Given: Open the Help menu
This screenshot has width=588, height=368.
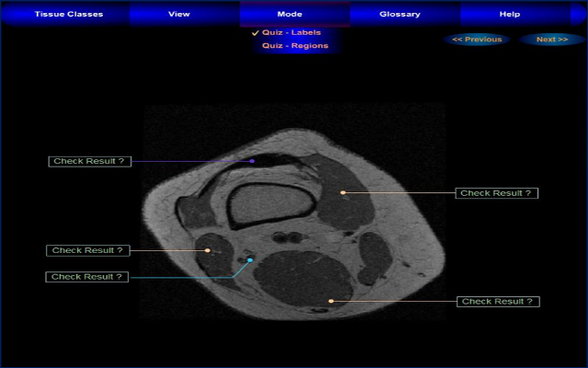Looking at the screenshot, I should pos(509,14).
